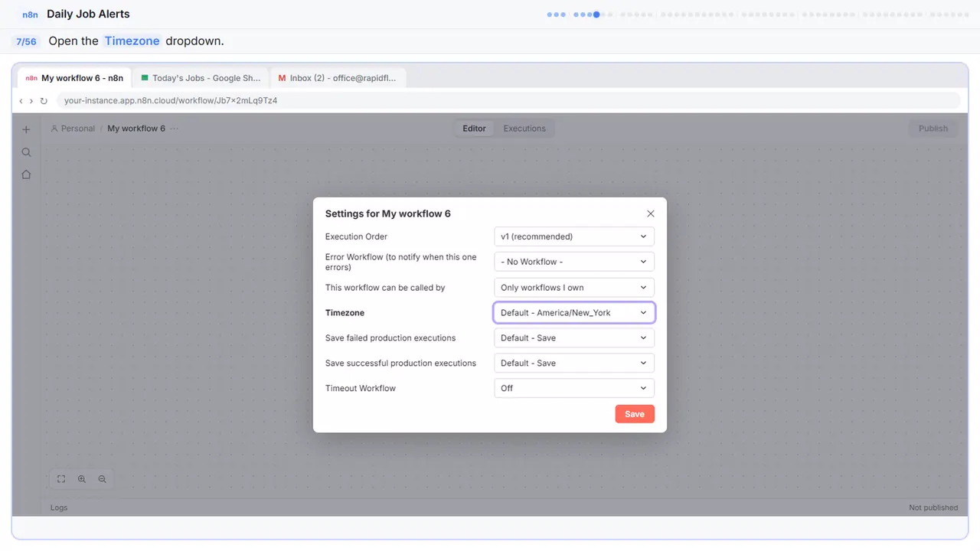The height and width of the screenshot is (551, 980).
Task: Open the Save failed production executions dropdown
Action: pos(574,337)
